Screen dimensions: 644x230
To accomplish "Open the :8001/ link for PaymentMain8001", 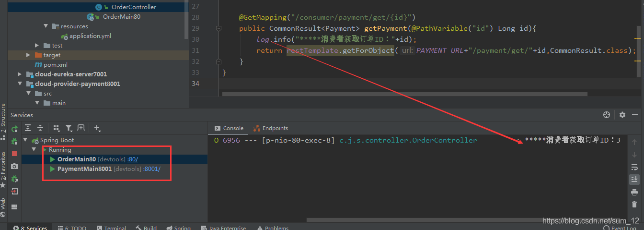I will (x=152, y=169).
